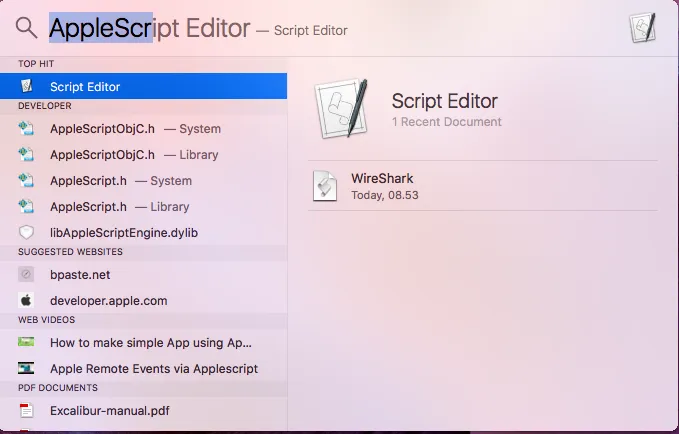Click the Apple logo icon beside developer.apple.com

click(x=26, y=300)
